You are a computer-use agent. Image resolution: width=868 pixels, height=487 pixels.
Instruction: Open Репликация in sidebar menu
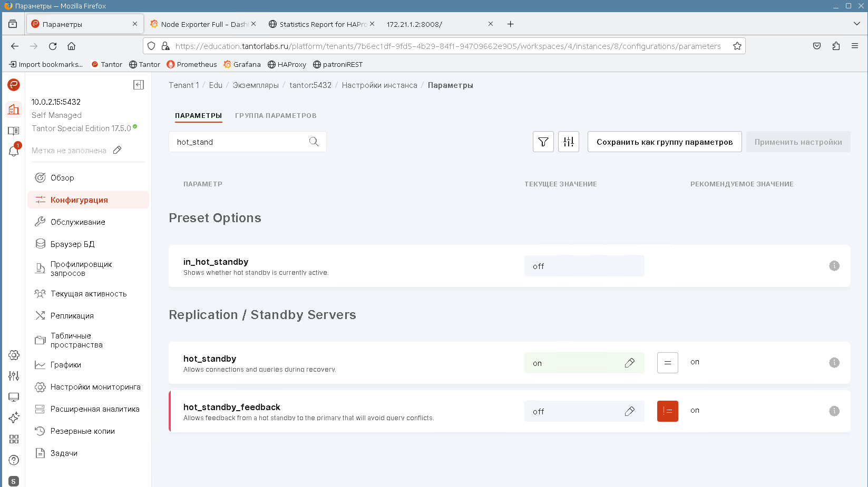(x=72, y=316)
